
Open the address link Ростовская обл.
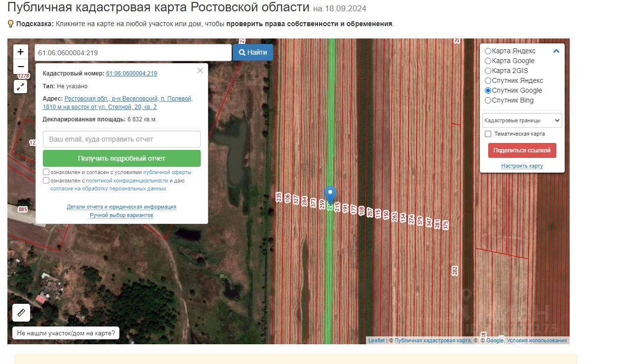(118, 103)
